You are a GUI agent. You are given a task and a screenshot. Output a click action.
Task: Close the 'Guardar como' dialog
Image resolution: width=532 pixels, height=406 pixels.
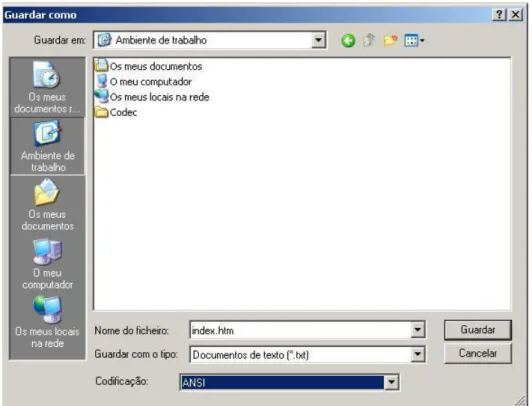516,15
